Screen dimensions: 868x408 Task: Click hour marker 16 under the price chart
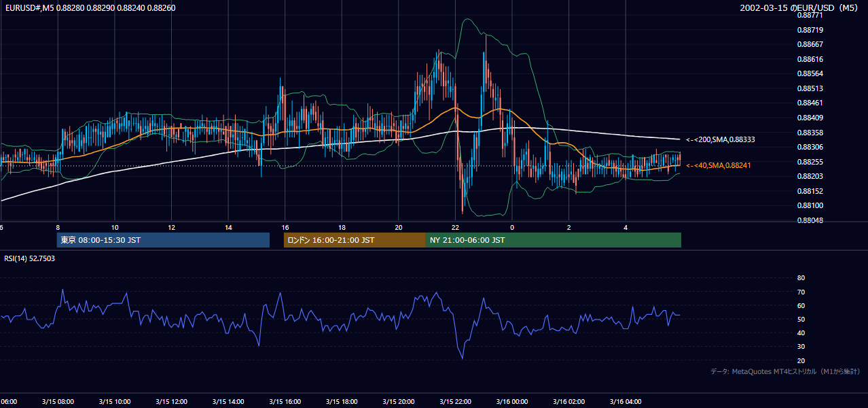285,228
